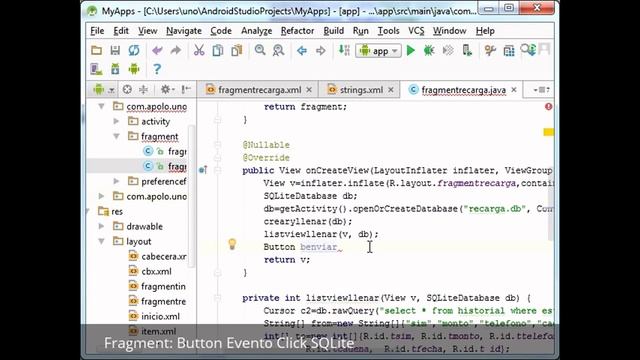Expand the second com.apolo.uno package
The image size is (640, 360).
pos(101,196)
